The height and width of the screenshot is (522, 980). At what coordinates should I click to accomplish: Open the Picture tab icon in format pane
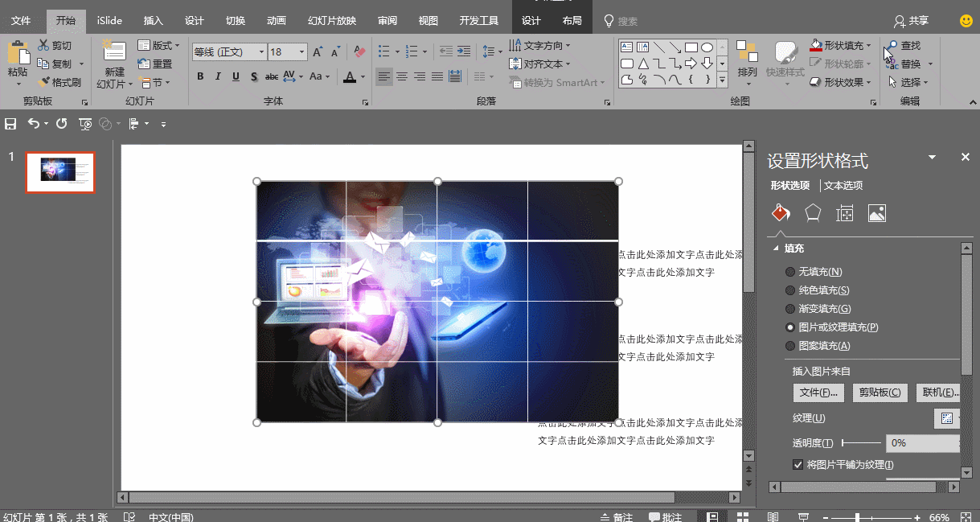pos(877,213)
